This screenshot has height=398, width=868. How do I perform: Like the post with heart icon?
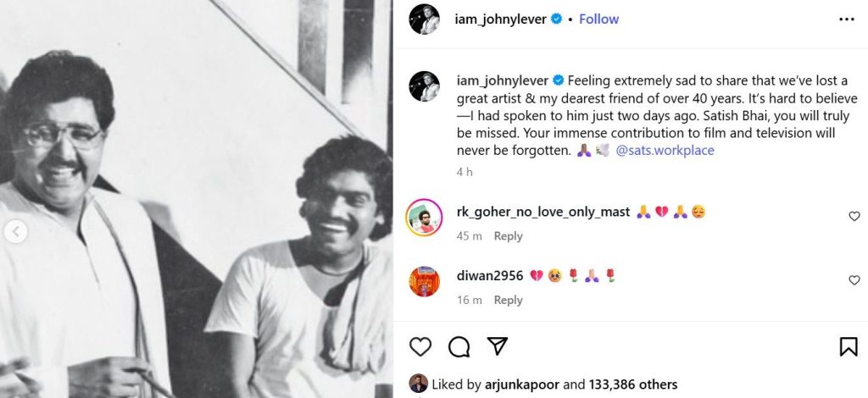(x=420, y=346)
